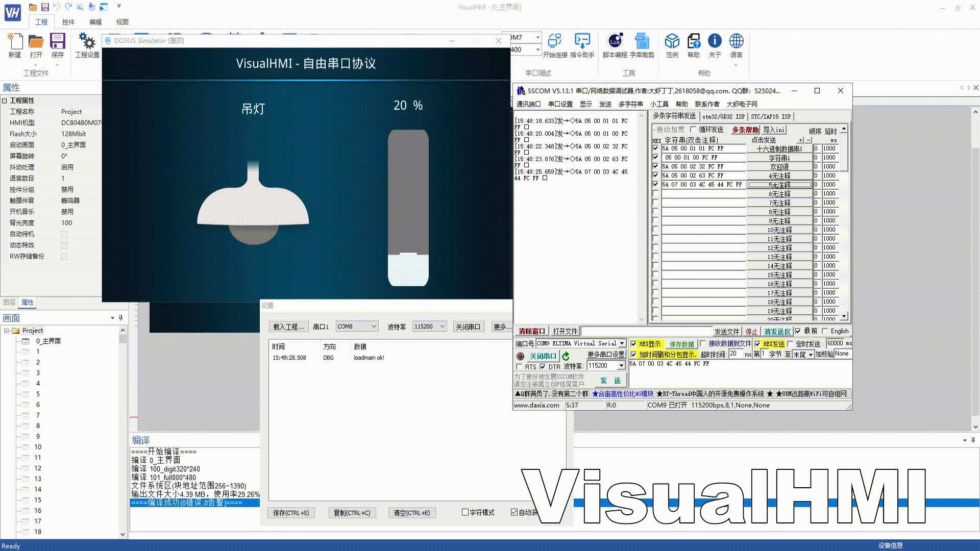This screenshot has height=551, width=980.
Task: Click the Save (保存) floppy icon
Action: [x=57, y=42]
